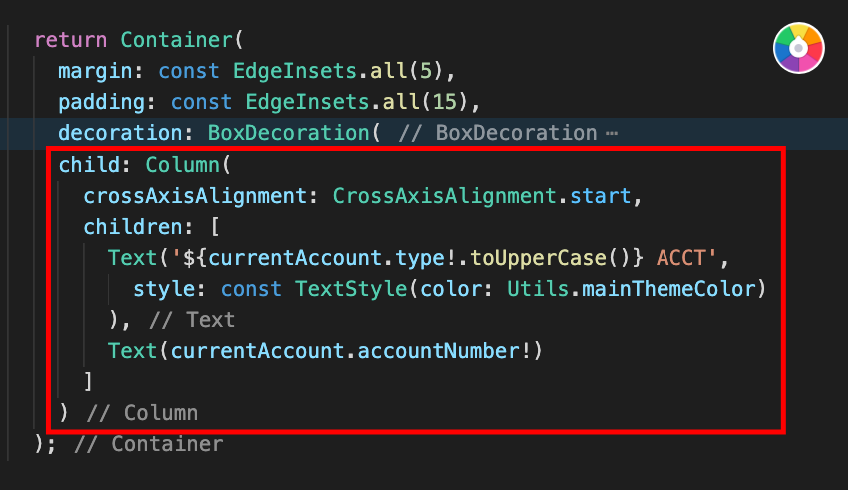Click the 'return' keyword
Screen dimensions: 848x490
point(71,40)
